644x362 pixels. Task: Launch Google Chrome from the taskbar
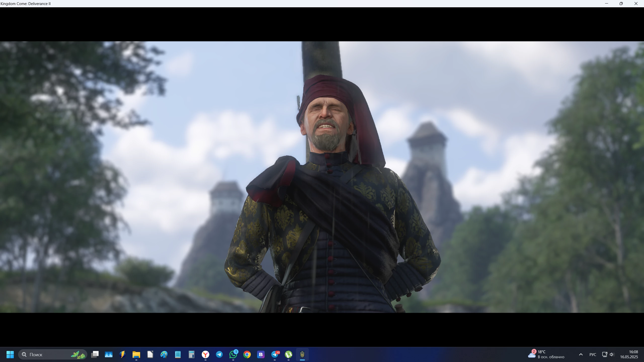point(247,354)
